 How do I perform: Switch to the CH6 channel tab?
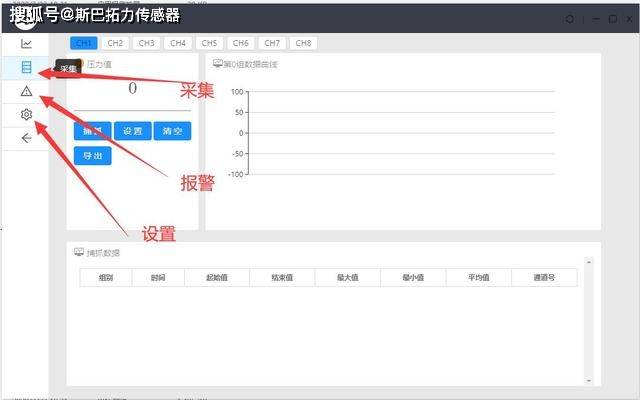click(241, 43)
